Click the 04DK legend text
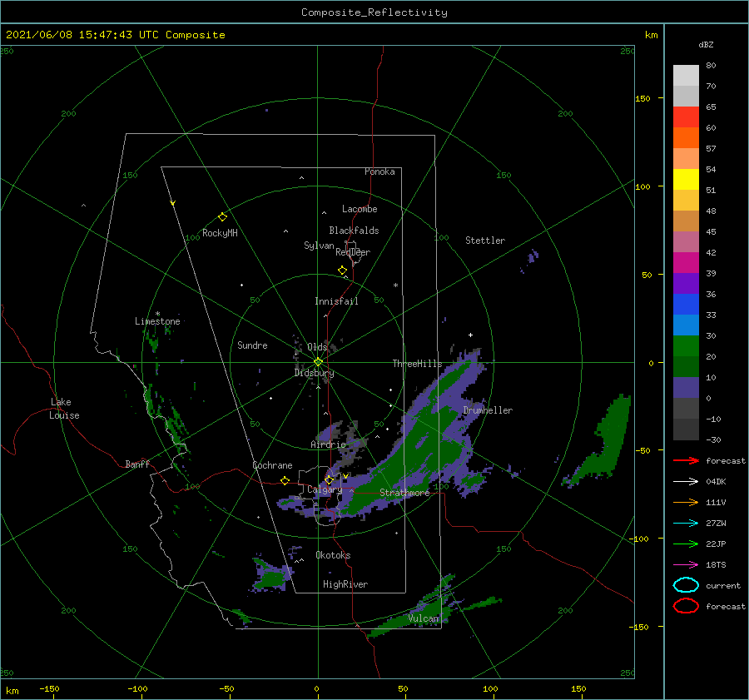Screen dimensions: 749x700 pos(716,481)
